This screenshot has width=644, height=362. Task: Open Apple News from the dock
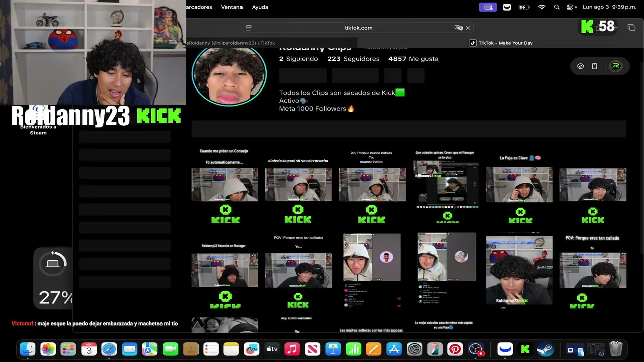click(313, 349)
